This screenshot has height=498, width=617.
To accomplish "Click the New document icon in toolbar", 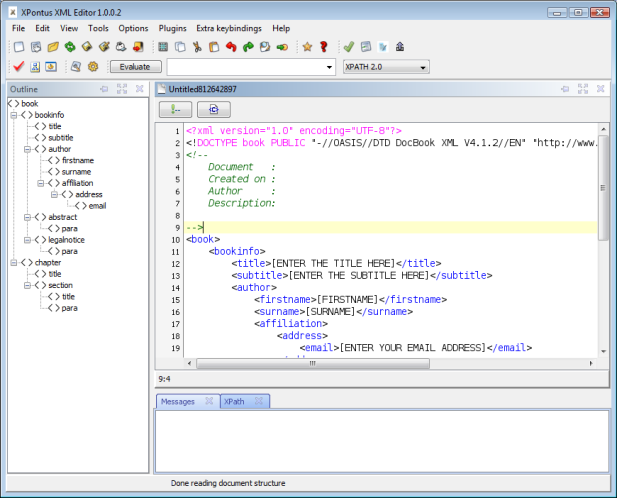I will tap(19, 47).
